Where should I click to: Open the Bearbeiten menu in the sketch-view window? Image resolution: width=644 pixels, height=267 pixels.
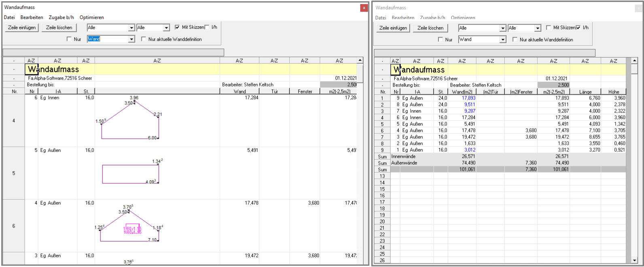(x=32, y=17)
